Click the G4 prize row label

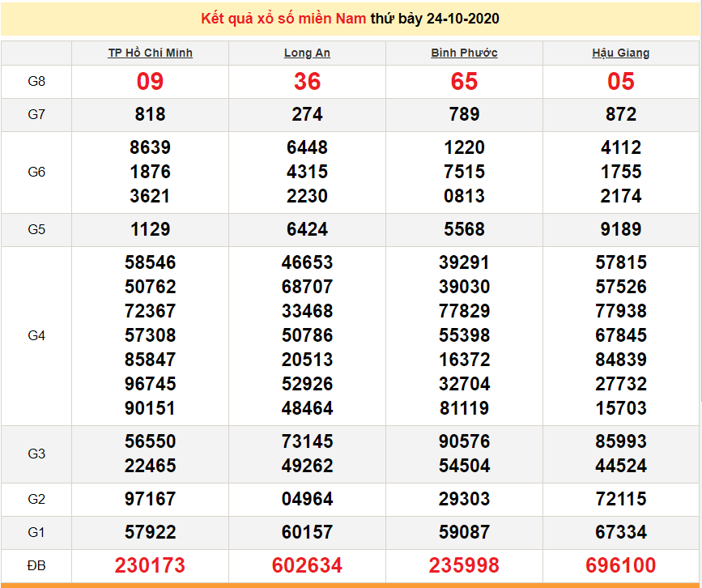[x=36, y=335]
